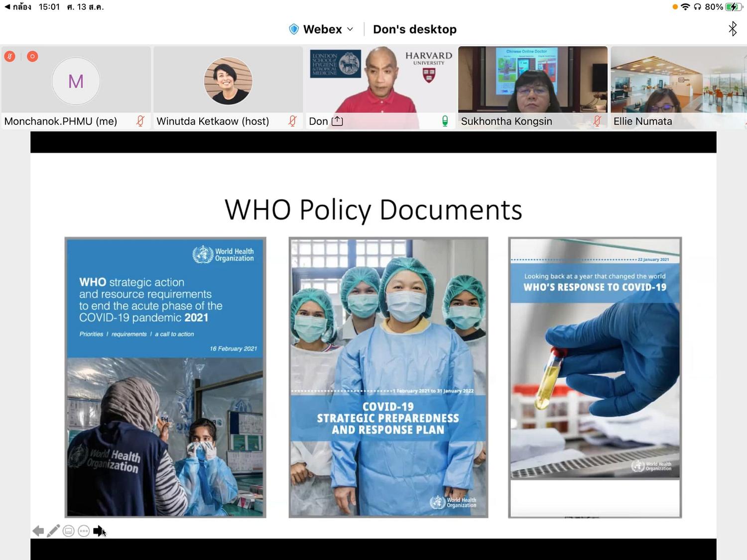747x560 pixels.
Task: Click Winutda Ketkaow muted microphone icon
Action: point(293,121)
